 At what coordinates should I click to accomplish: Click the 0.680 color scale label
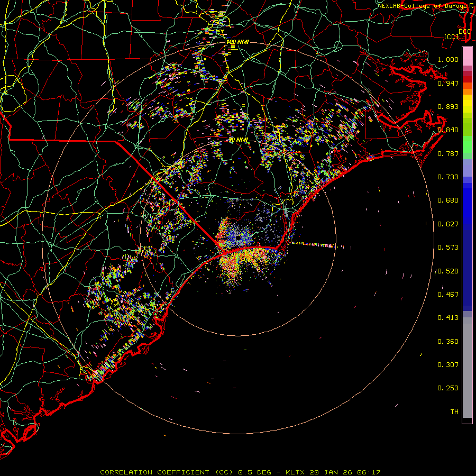(448, 200)
